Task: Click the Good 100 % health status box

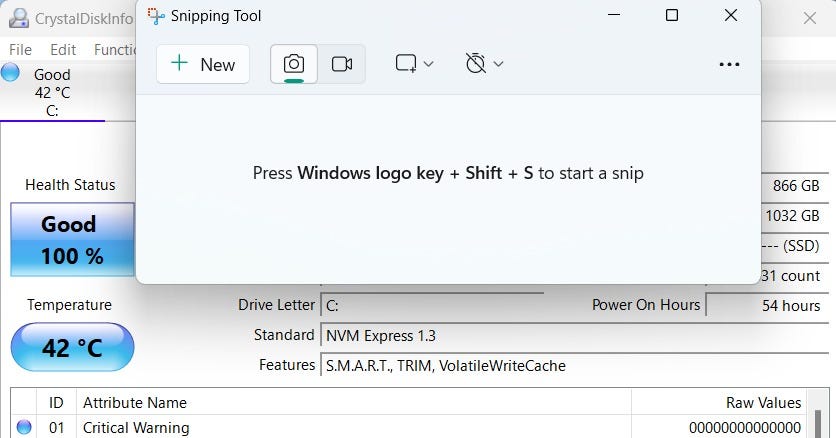Action: point(72,240)
